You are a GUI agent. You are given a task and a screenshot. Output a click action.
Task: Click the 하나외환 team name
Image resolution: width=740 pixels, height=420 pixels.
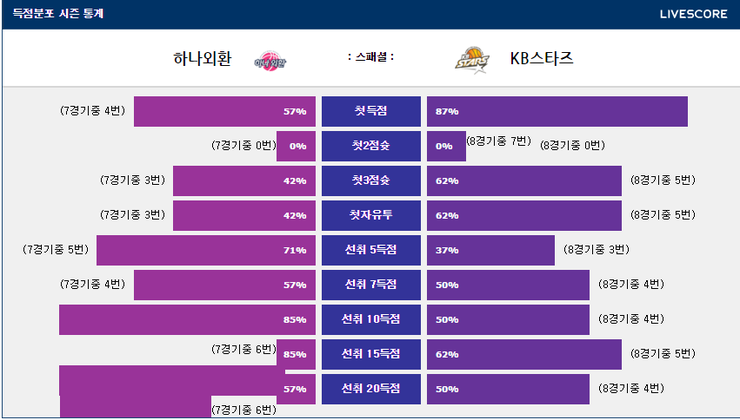[x=202, y=59]
